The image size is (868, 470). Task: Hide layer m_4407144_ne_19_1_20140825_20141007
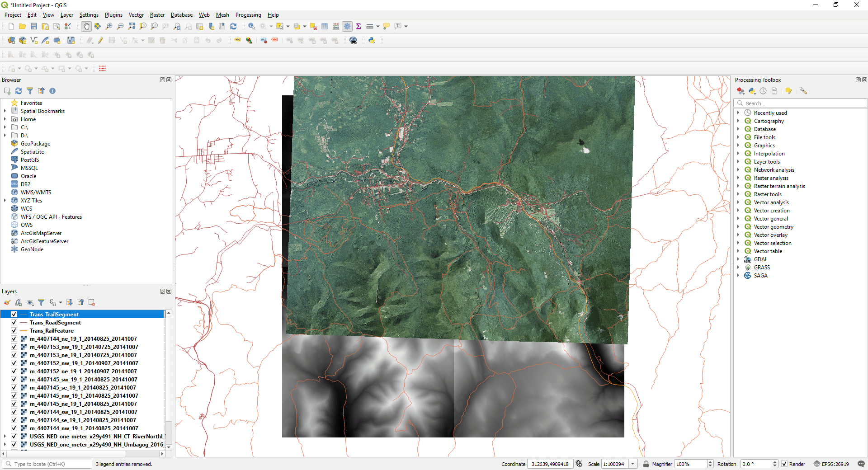14,339
